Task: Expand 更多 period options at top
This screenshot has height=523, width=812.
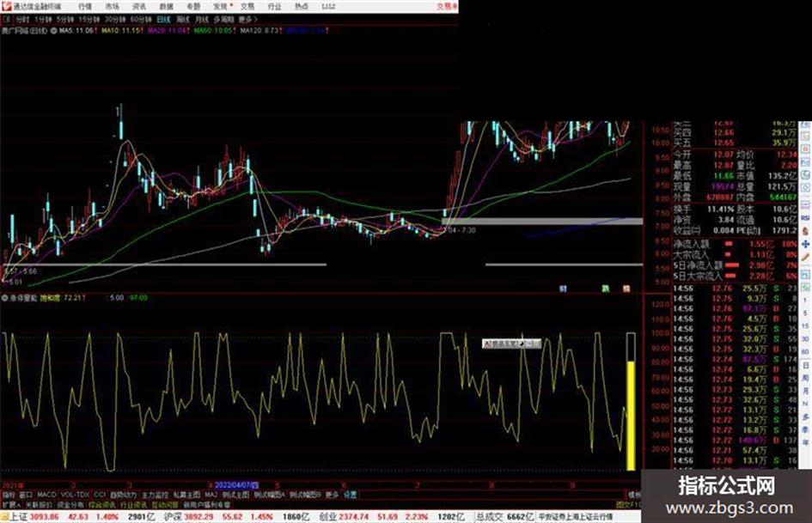Action: click(248, 19)
